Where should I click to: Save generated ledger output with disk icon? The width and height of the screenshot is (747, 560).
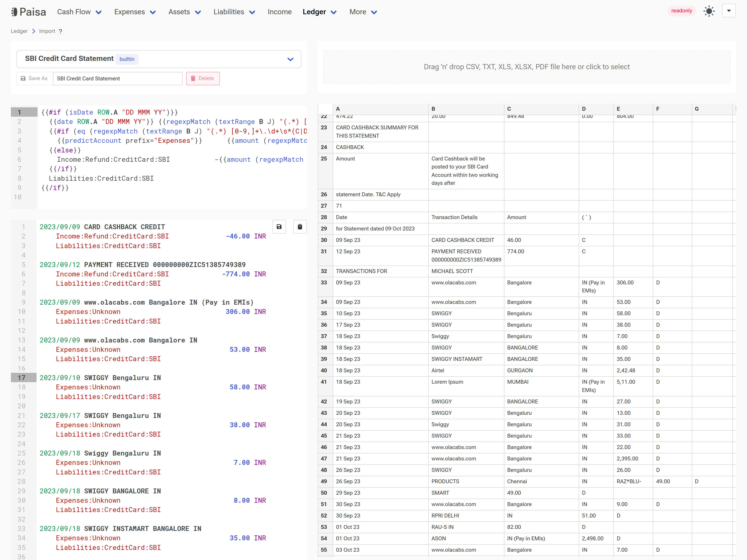click(x=279, y=227)
